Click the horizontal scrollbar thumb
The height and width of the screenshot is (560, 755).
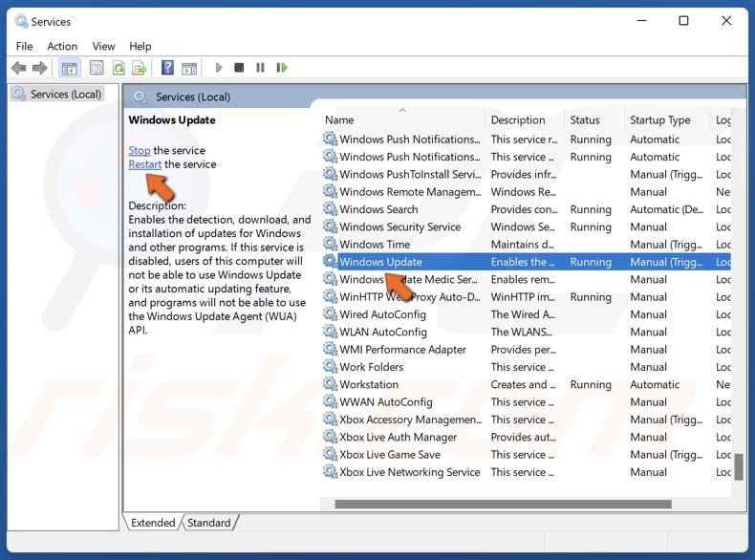503,505
